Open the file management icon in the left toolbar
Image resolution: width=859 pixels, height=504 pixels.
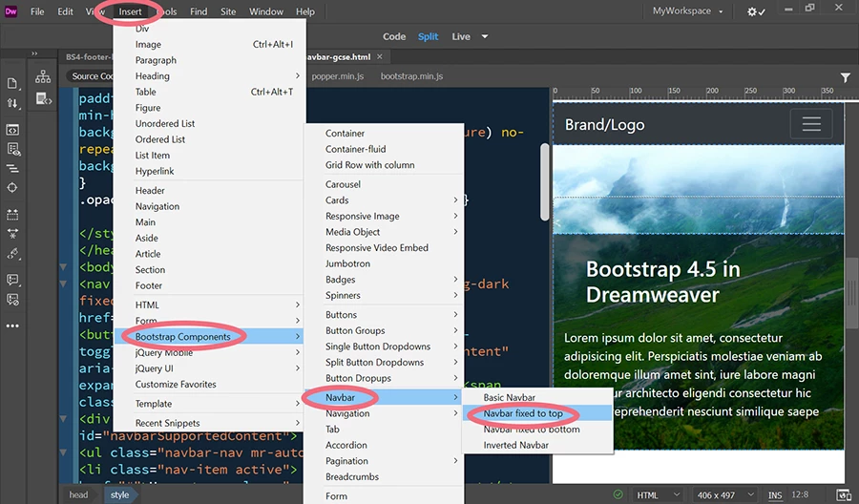point(12,83)
